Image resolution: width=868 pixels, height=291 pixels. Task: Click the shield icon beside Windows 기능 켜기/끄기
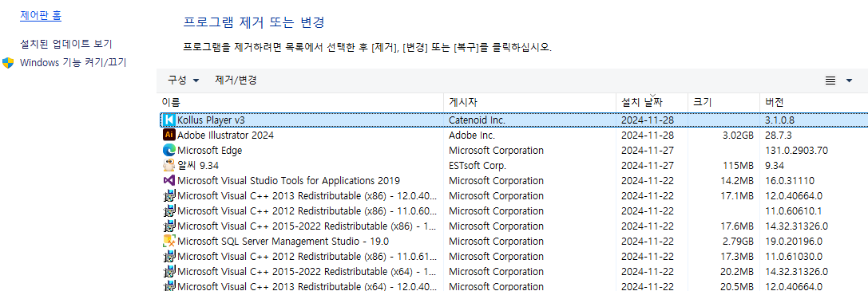coord(8,62)
